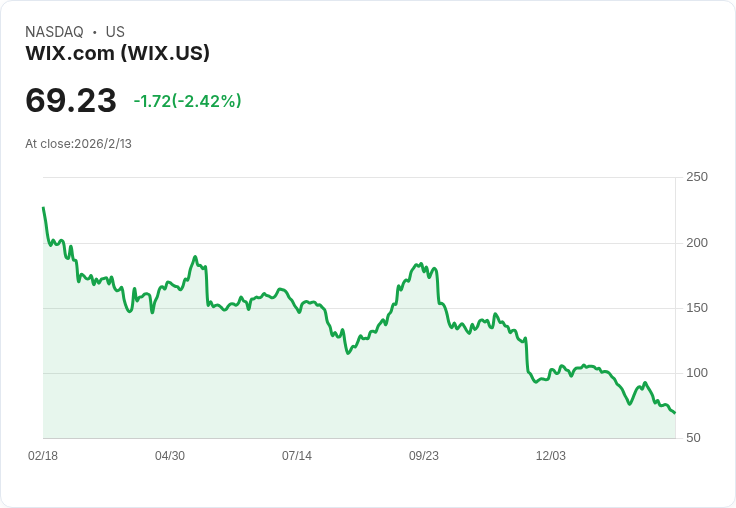Click the 250 price axis label
Viewport: 736px width, 508px height.
pyautogui.click(x=697, y=177)
